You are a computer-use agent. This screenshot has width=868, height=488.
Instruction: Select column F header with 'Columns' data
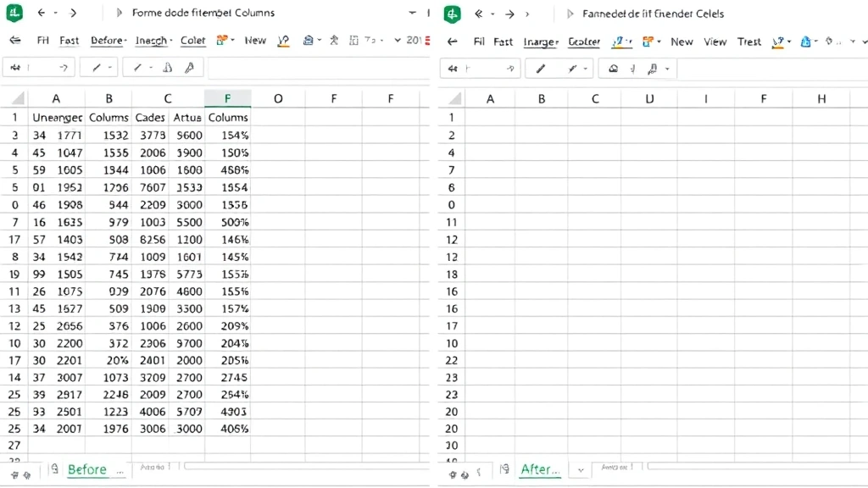(x=227, y=98)
